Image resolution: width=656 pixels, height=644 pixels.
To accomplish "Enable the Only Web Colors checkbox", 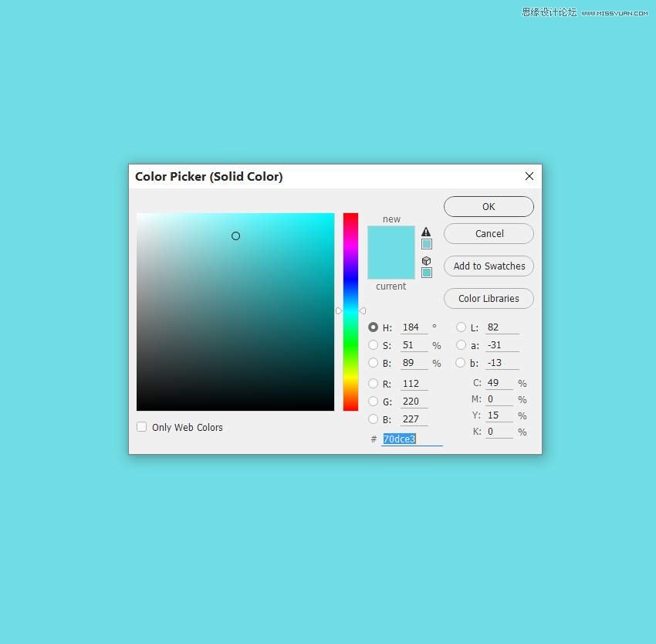I will pyautogui.click(x=142, y=427).
